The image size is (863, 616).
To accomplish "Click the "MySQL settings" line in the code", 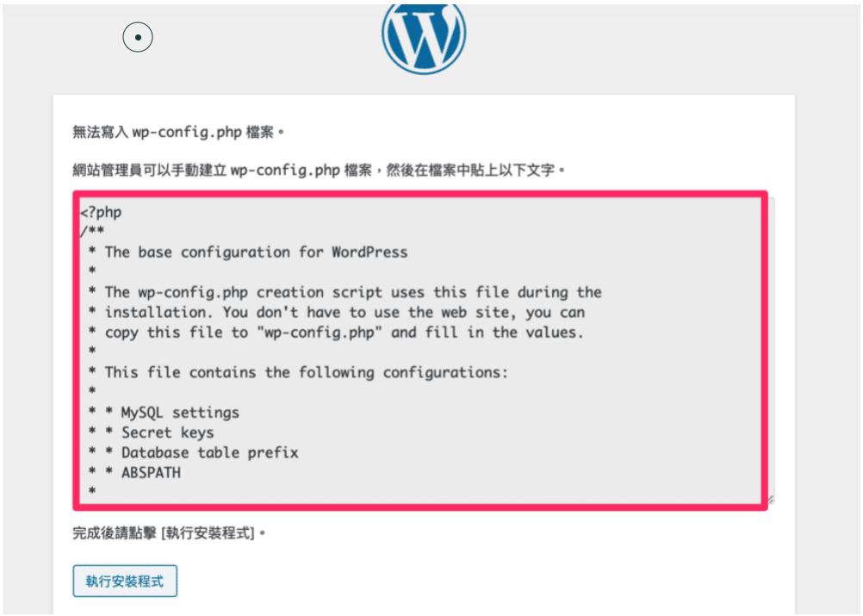I will pyautogui.click(x=164, y=413).
